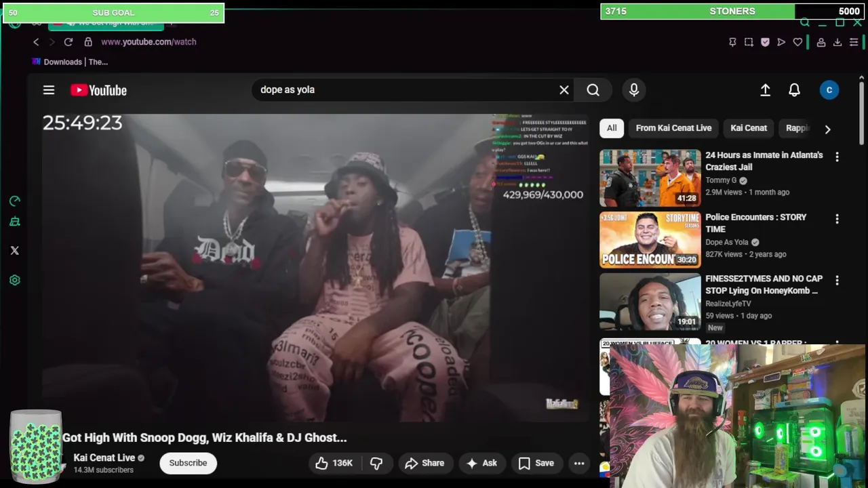Select the "From Kai Cenat Live" chip

pos(673,128)
